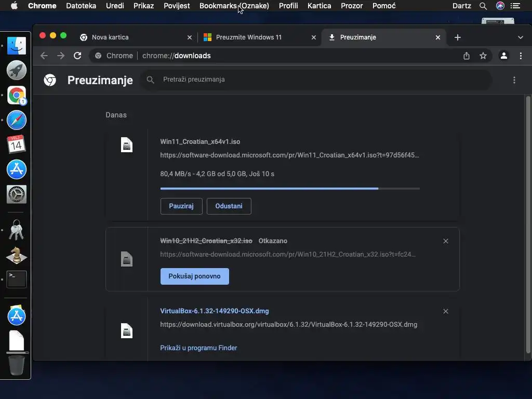
Task: Open Calendar icon showing 14
Action: [16, 144]
